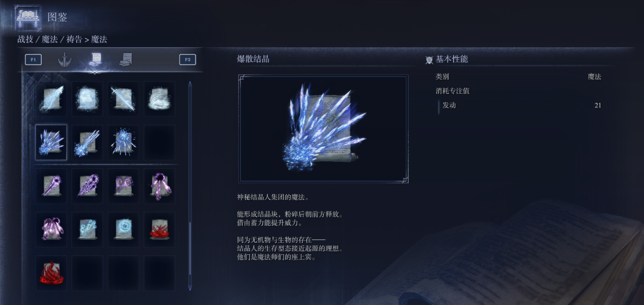Viewport: 644px width, 305px height.
Task: Click the F2 next tab button
Action: (188, 60)
